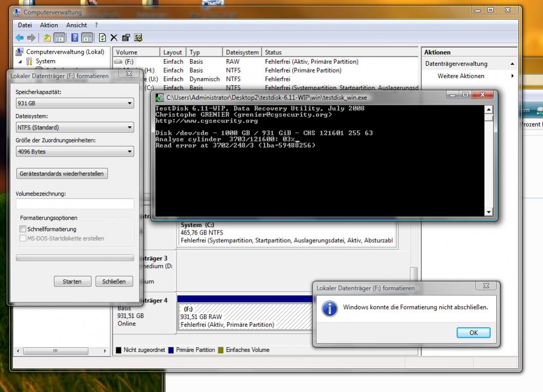Click the System tools wrench icon
This screenshot has width=543, height=392.
(29, 61)
